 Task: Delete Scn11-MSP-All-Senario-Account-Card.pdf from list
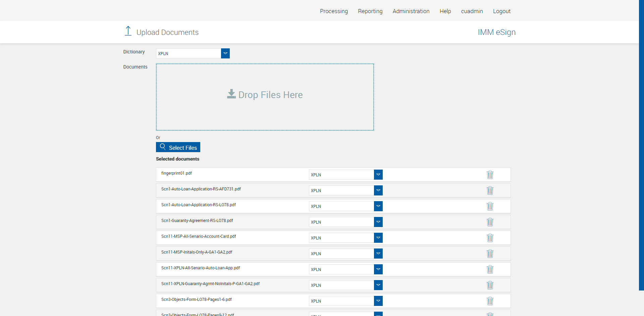[x=490, y=238]
